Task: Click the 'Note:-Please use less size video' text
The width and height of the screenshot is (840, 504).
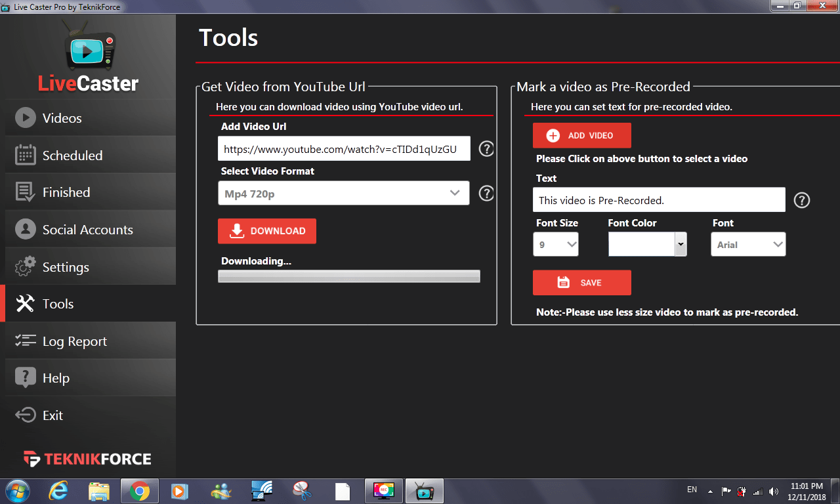Action: 667,312
